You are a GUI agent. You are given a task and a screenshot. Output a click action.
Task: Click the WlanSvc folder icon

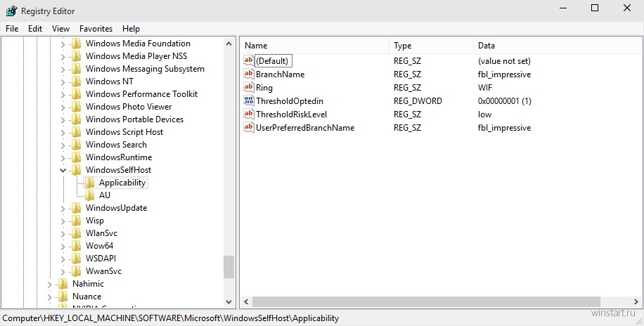77,233
